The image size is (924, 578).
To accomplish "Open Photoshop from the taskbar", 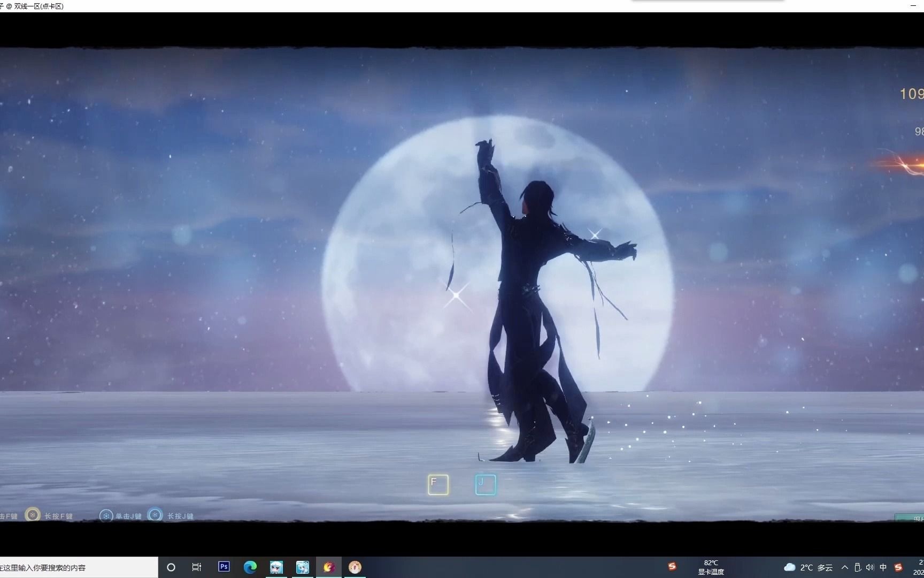I will (x=224, y=567).
